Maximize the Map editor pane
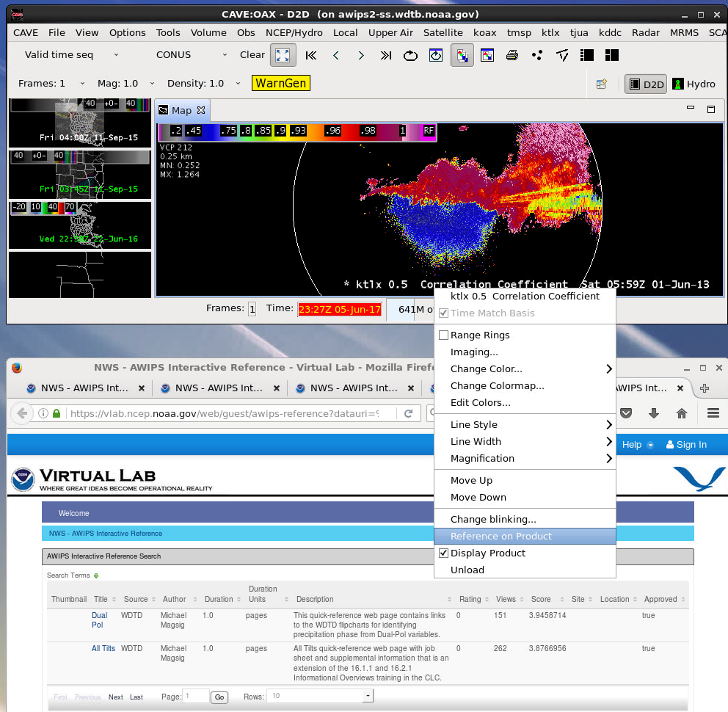 coord(711,109)
